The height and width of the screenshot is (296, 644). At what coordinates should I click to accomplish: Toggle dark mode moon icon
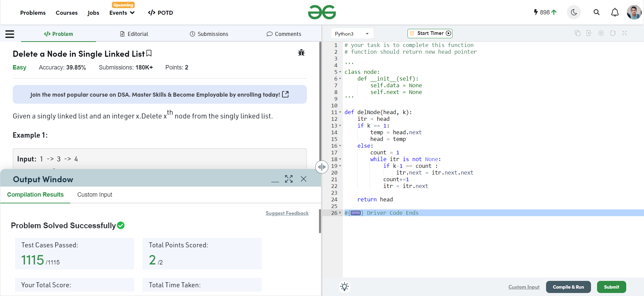coord(574,12)
